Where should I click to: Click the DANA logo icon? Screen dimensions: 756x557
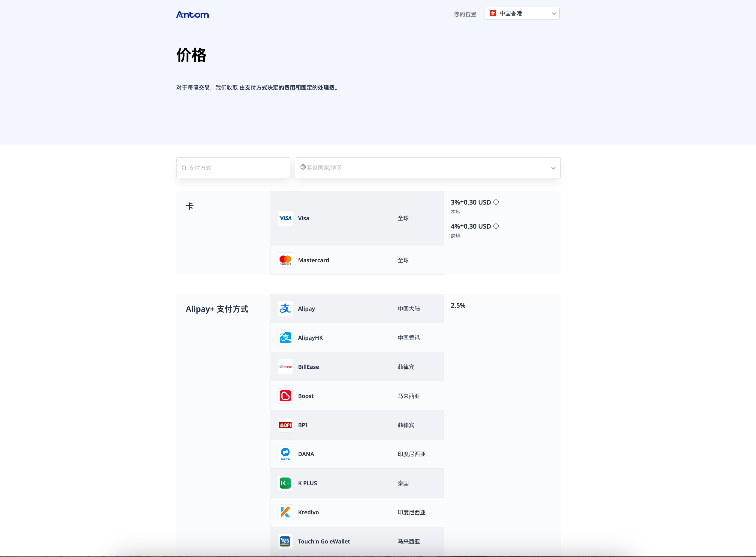click(285, 454)
